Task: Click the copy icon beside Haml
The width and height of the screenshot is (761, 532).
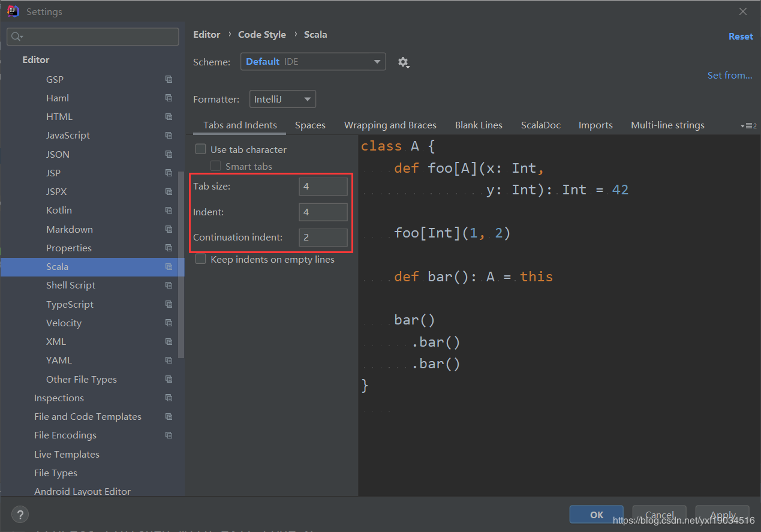Action: [x=169, y=98]
